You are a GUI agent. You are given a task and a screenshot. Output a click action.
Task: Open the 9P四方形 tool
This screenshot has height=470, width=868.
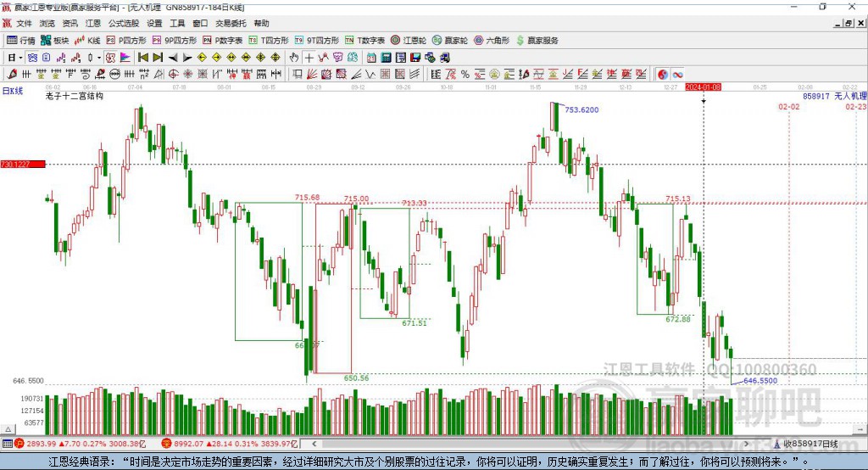(175, 41)
